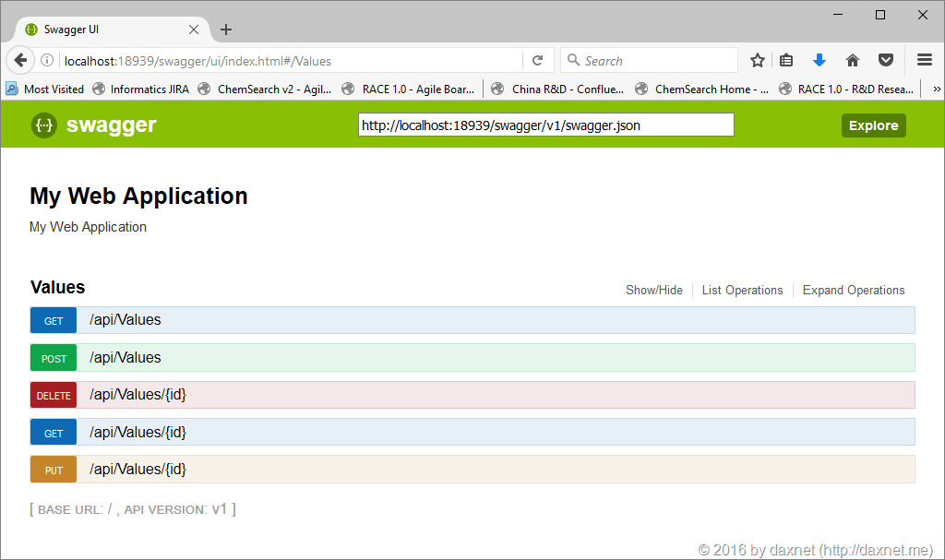Click into the browser Search box

pos(650,61)
